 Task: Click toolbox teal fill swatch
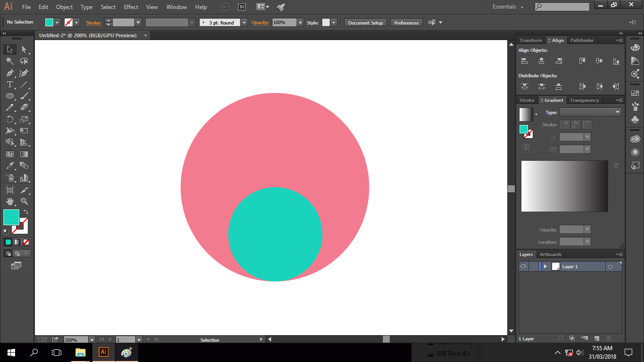click(11, 217)
